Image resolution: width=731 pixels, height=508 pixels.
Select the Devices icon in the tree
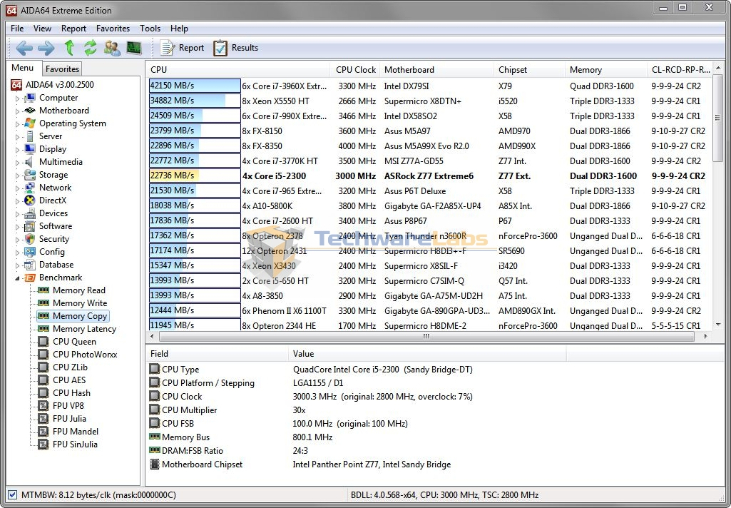(30, 213)
